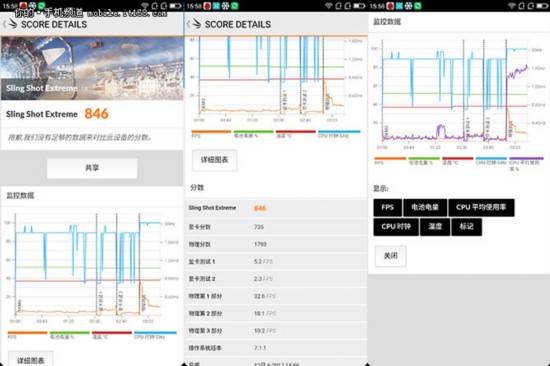The image size is (550, 366).
Task: Tap the Wi-Fi icon in left status bar
Action: [x=145, y=6]
